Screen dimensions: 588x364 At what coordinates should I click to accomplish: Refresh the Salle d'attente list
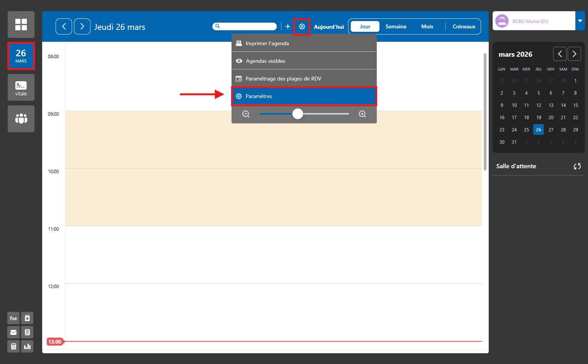[x=577, y=166]
